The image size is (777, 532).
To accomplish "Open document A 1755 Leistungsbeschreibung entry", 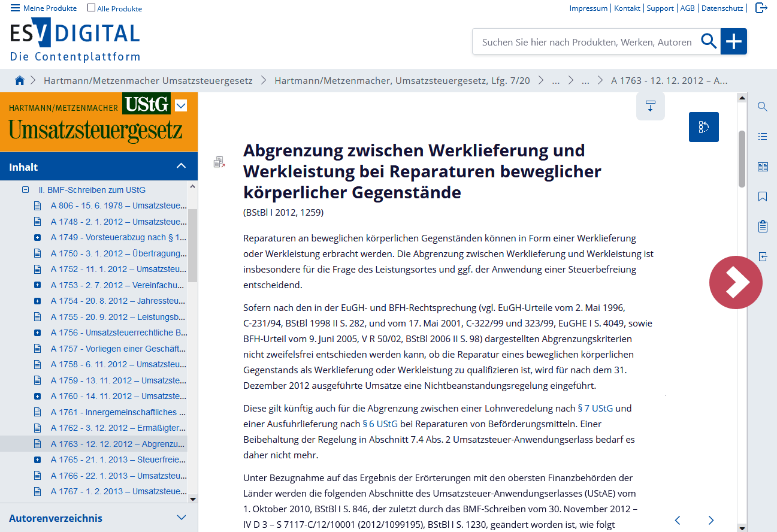I will coord(119,317).
